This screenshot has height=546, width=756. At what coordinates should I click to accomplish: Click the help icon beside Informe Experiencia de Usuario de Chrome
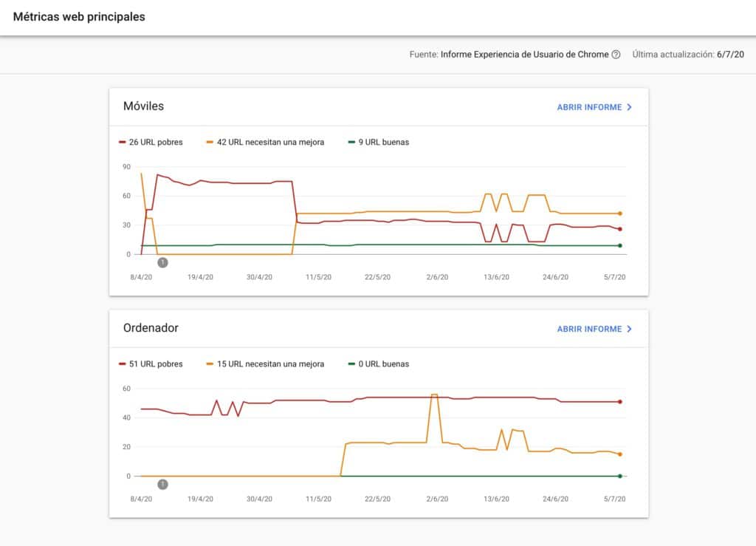pos(615,53)
